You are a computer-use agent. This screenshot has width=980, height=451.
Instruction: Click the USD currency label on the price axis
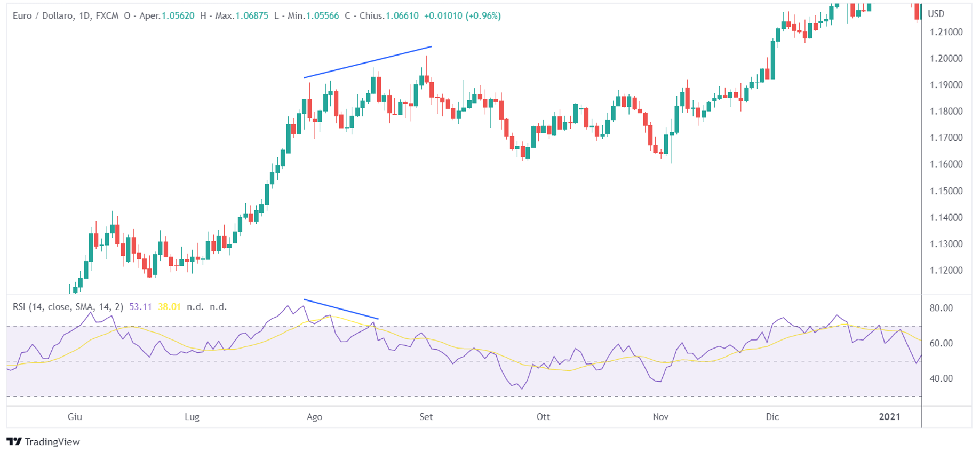936,14
